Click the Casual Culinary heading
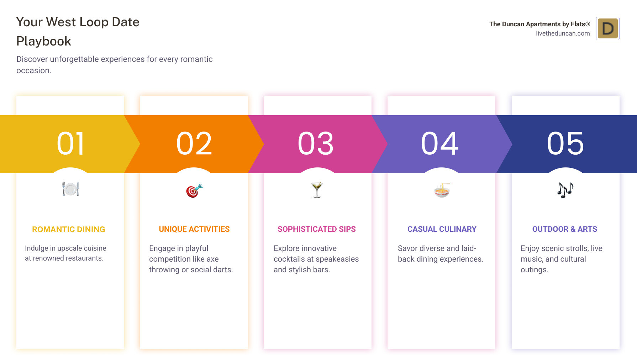This screenshot has height=364, width=637. (x=442, y=229)
